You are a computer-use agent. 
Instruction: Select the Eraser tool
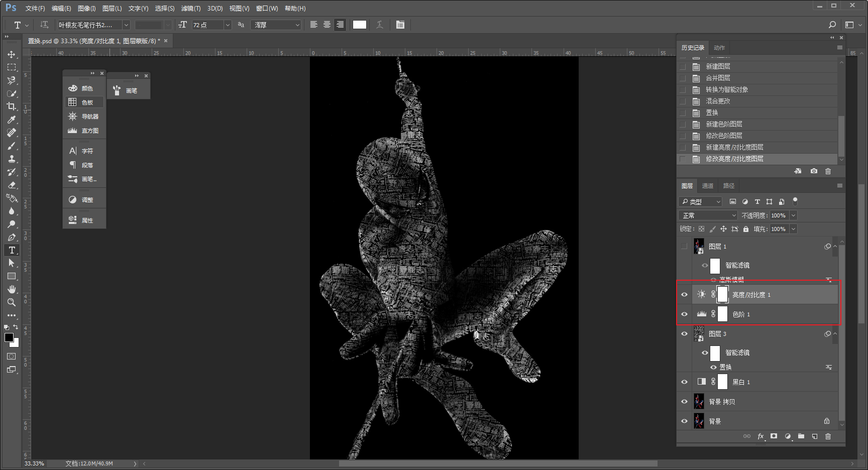(11, 185)
